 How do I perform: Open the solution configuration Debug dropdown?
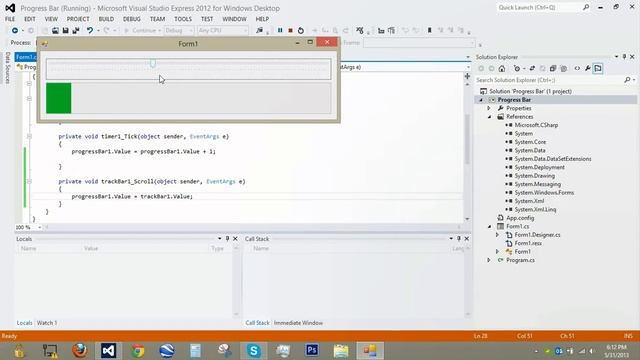(x=179, y=30)
